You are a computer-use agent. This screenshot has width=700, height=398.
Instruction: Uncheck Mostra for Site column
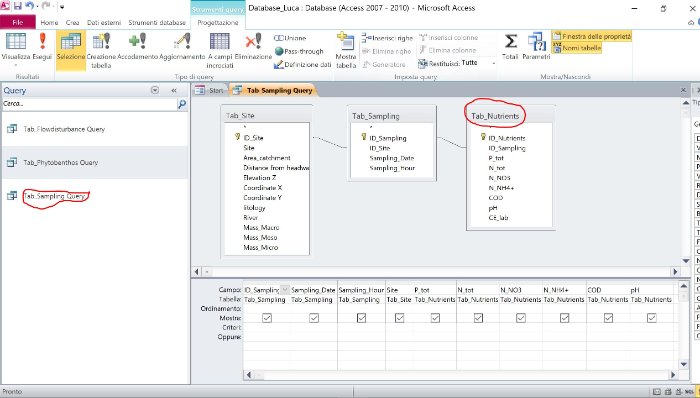pyautogui.click(x=400, y=318)
